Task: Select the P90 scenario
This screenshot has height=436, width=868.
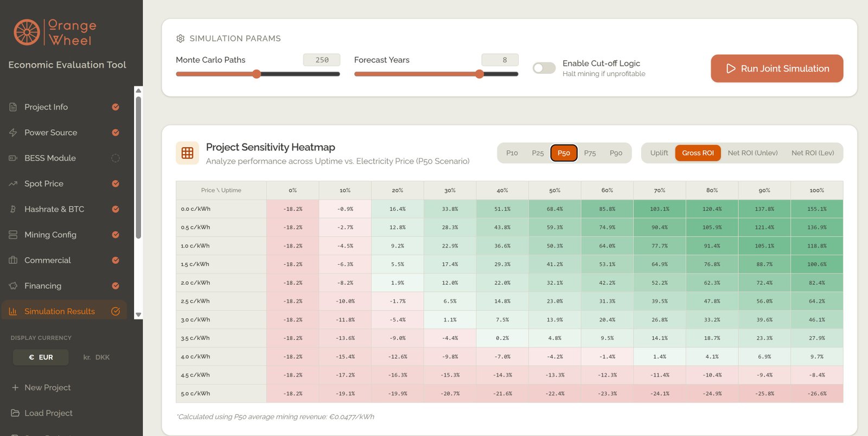Action: click(x=616, y=153)
